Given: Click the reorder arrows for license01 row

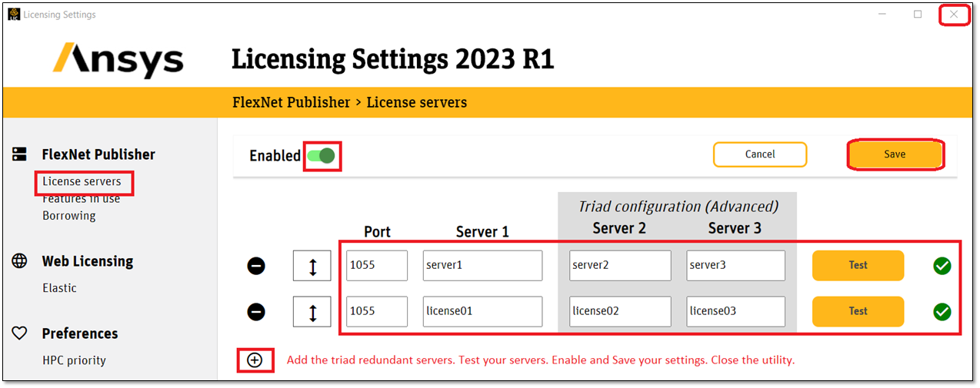Looking at the screenshot, I should [x=312, y=312].
